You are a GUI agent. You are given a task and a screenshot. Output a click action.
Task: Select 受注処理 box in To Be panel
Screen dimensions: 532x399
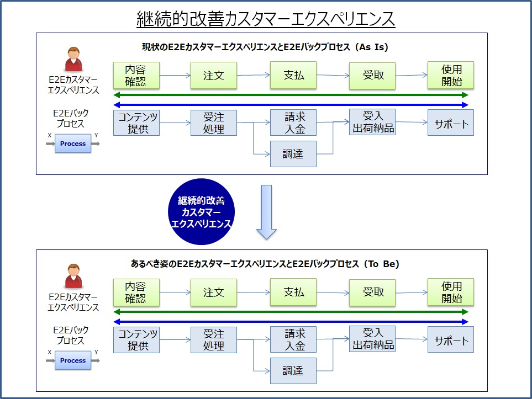click(214, 340)
